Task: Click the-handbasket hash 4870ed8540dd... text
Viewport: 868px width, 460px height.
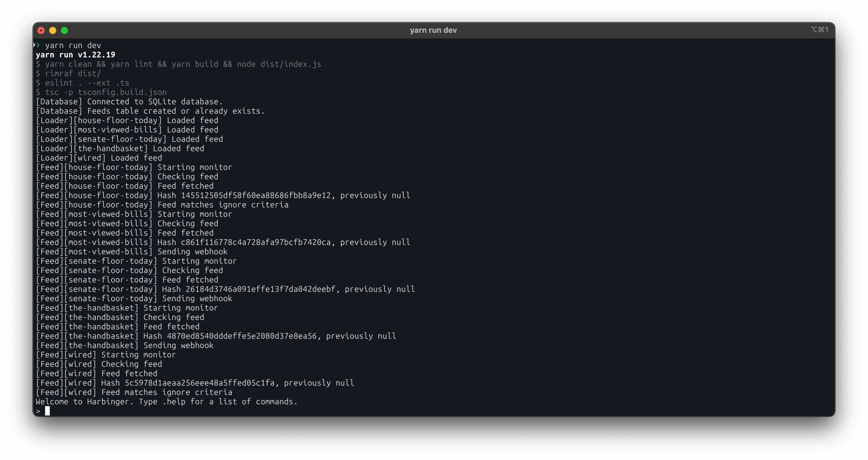Action: point(242,336)
